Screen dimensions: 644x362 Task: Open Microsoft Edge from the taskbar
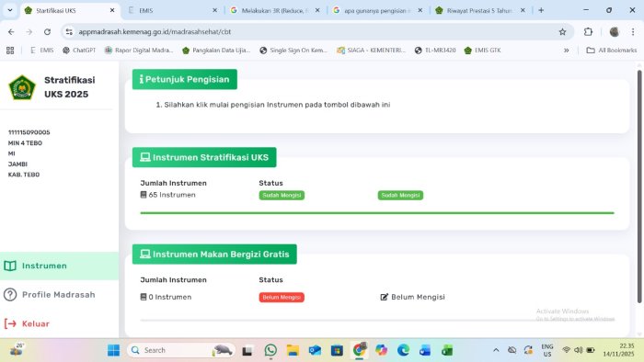coord(403,351)
